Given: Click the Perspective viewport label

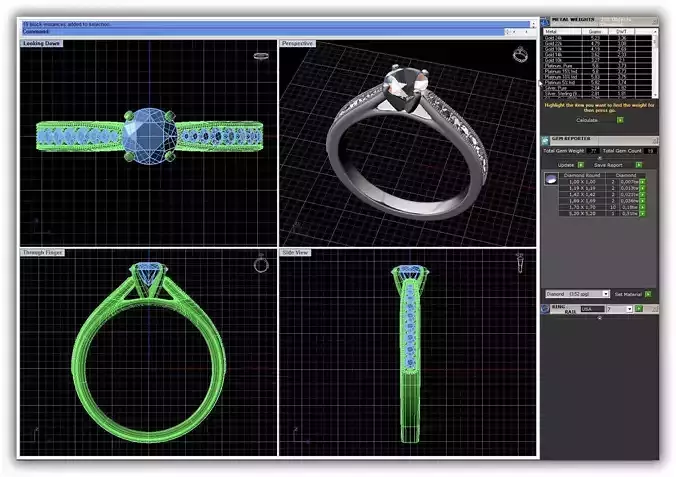Looking at the screenshot, I should point(297,44).
